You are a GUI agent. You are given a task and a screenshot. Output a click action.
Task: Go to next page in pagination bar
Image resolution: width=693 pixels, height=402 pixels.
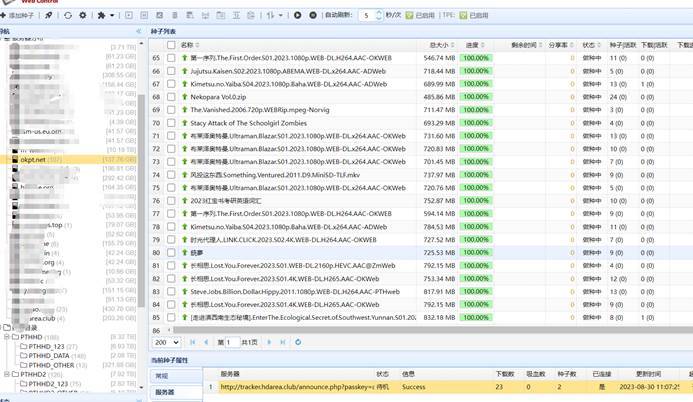[269, 342]
